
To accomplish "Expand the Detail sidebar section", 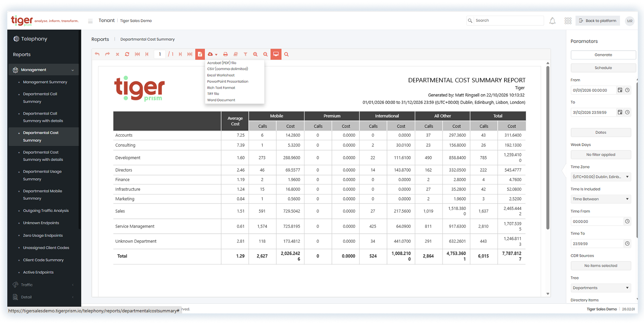I will 44,297.
